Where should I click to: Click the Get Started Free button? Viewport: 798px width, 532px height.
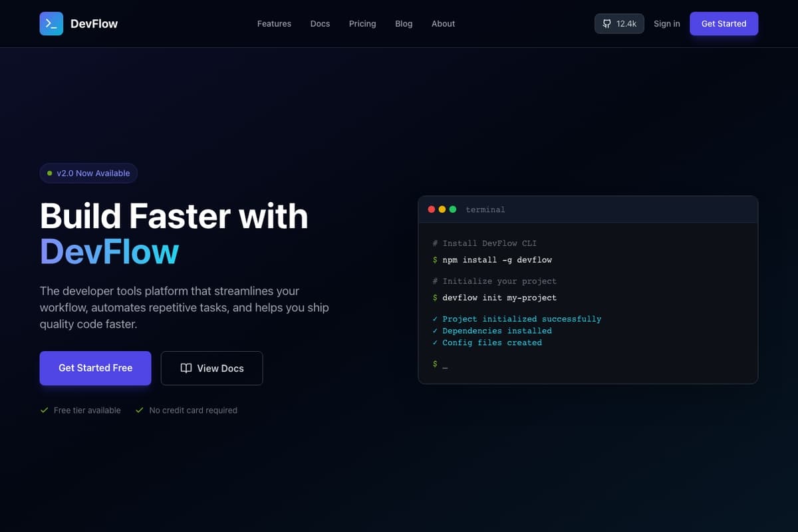[95, 368]
